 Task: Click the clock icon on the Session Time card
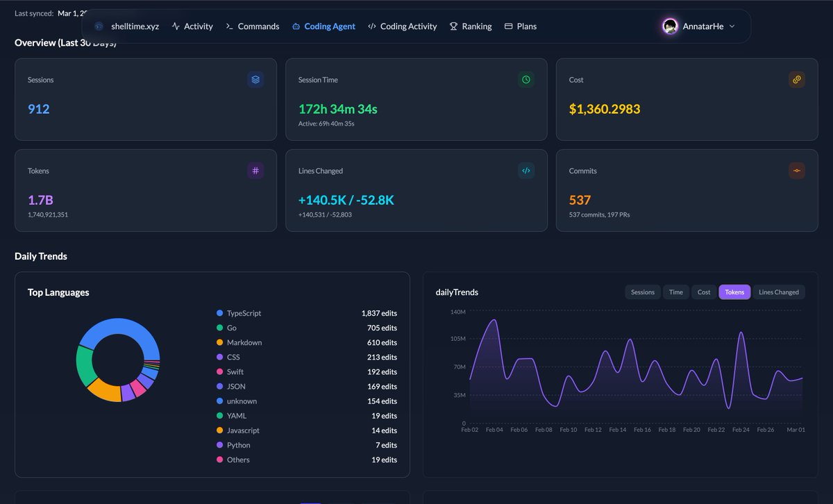(525, 79)
